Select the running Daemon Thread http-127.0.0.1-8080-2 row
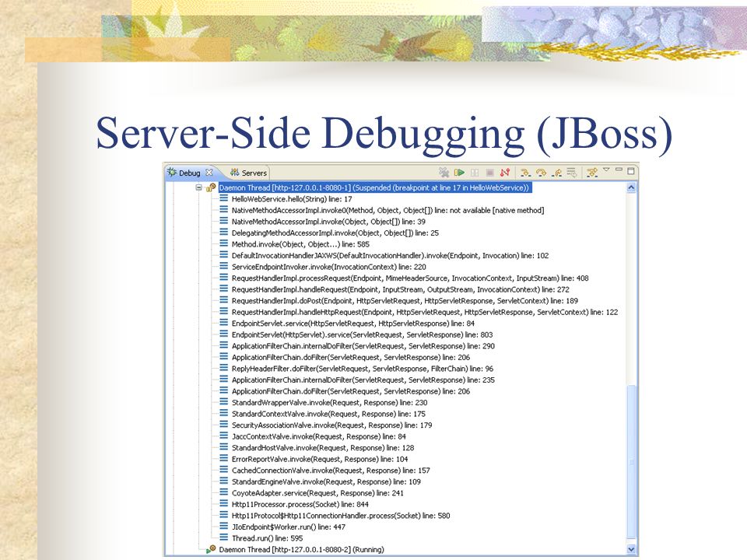 click(301, 550)
